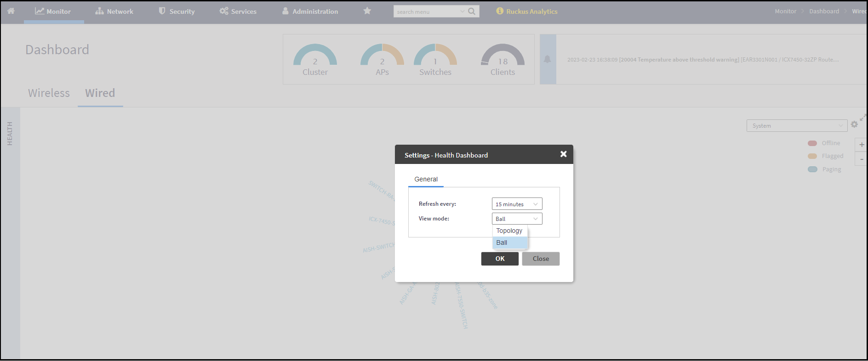Viewport: 868px width, 361px height.
Task: Click the Offline red legend swatch
Action: [x=812, y=143]
